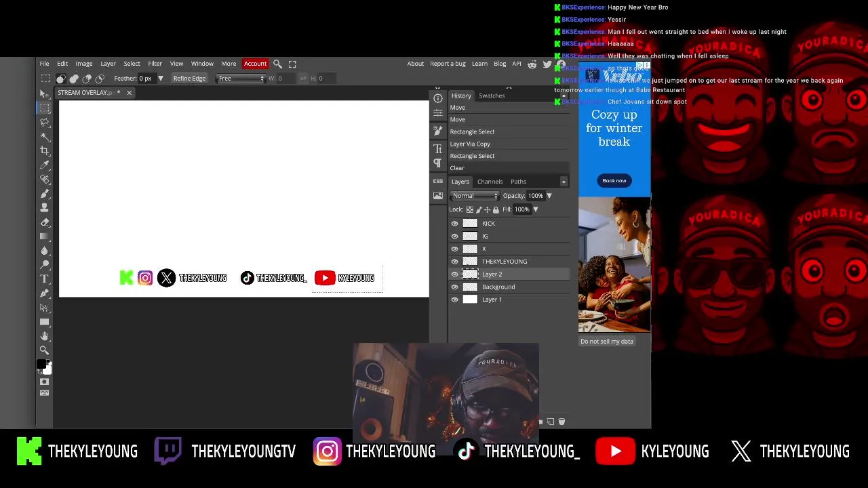Open the Paragraph panel icon

tap(438, 163)
